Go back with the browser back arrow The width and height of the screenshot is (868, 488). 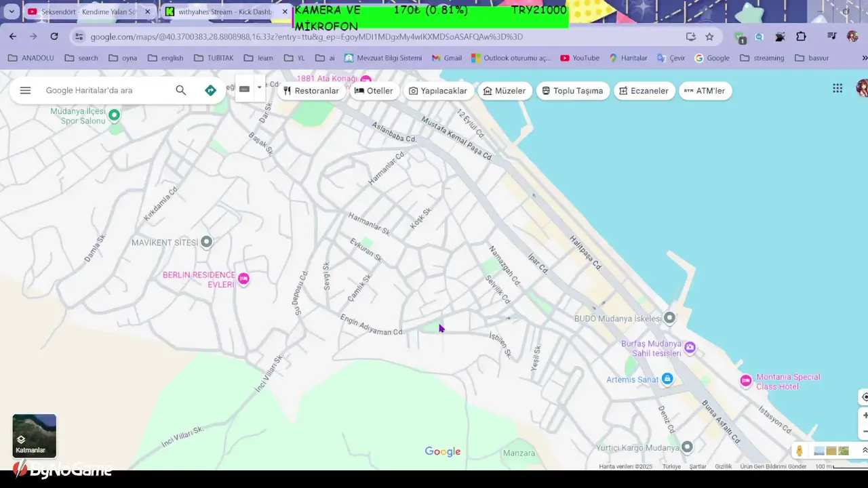13,37
